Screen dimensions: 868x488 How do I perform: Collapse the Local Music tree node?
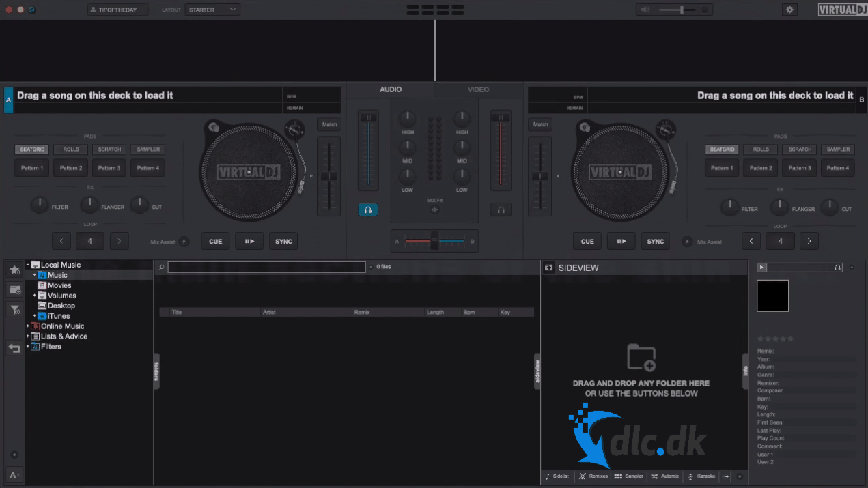click(28, 265)
